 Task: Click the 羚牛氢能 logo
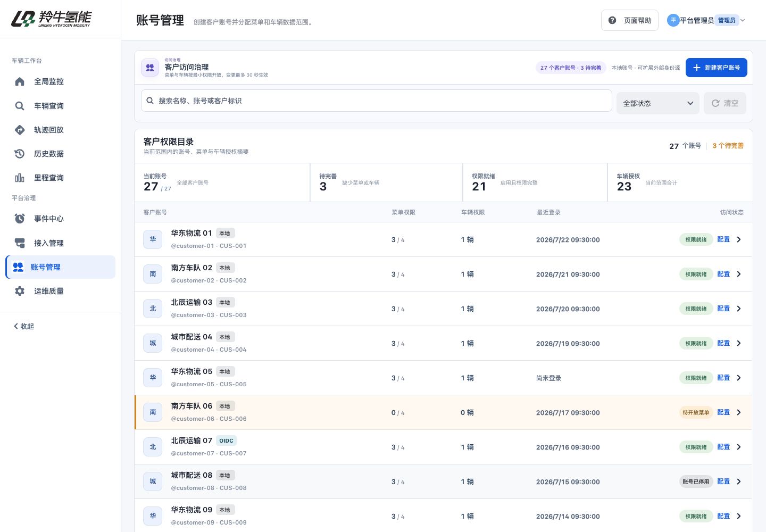tap(51, 19)
